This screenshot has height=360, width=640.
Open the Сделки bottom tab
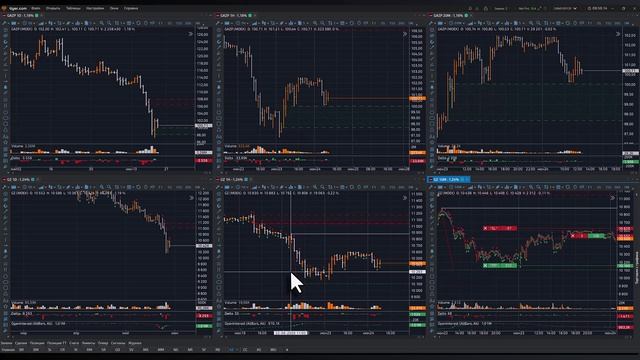coord(21,343)
